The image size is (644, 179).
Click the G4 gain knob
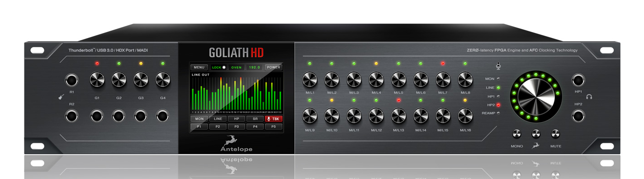click(163, 80)
